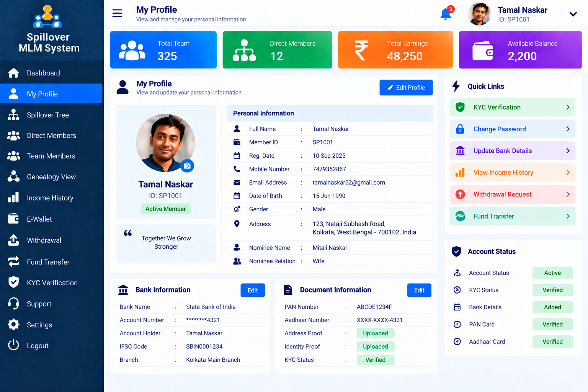
Task: Click the Settings gear icon
Action: [x=13, y=325]
